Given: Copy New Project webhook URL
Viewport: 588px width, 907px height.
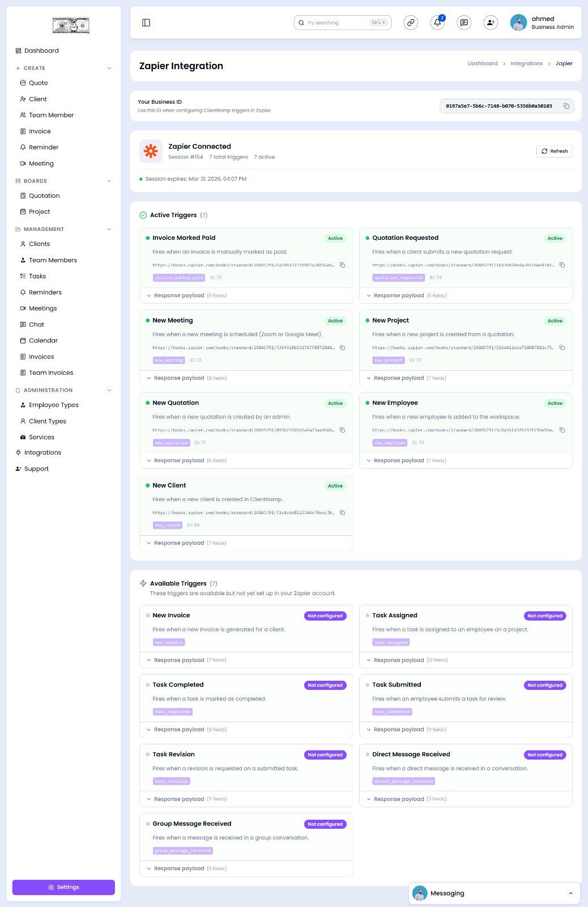Looking at the screenshot, I should (x=562, y=347).
